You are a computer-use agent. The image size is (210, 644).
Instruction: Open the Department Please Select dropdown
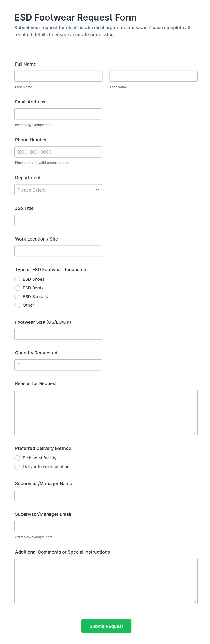coord(58,190)
